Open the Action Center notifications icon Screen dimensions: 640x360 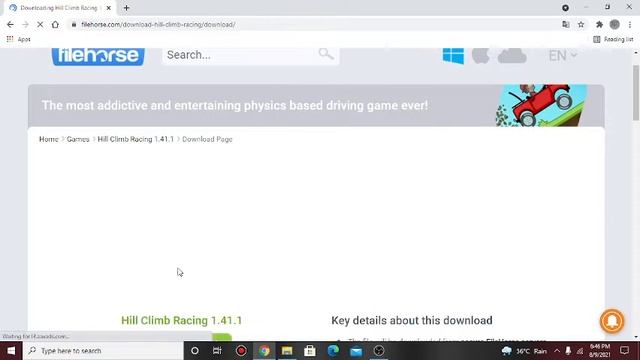click(x=624, y=351)
